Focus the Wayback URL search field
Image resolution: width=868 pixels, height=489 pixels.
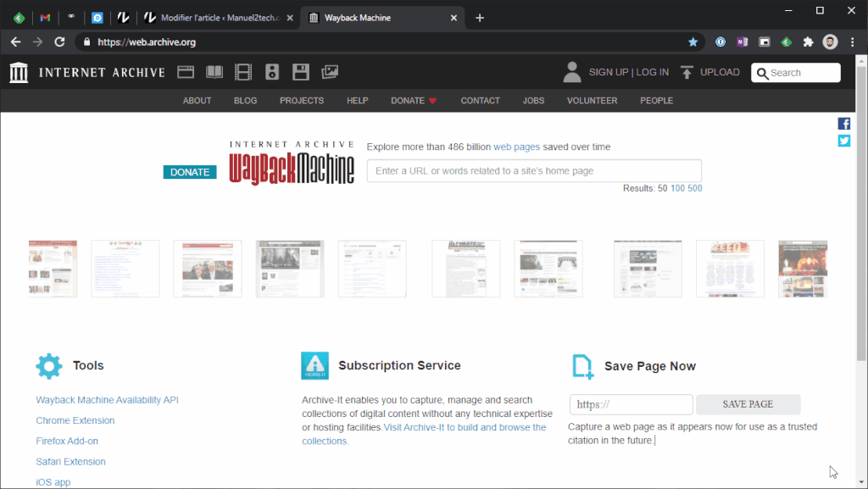534,171
